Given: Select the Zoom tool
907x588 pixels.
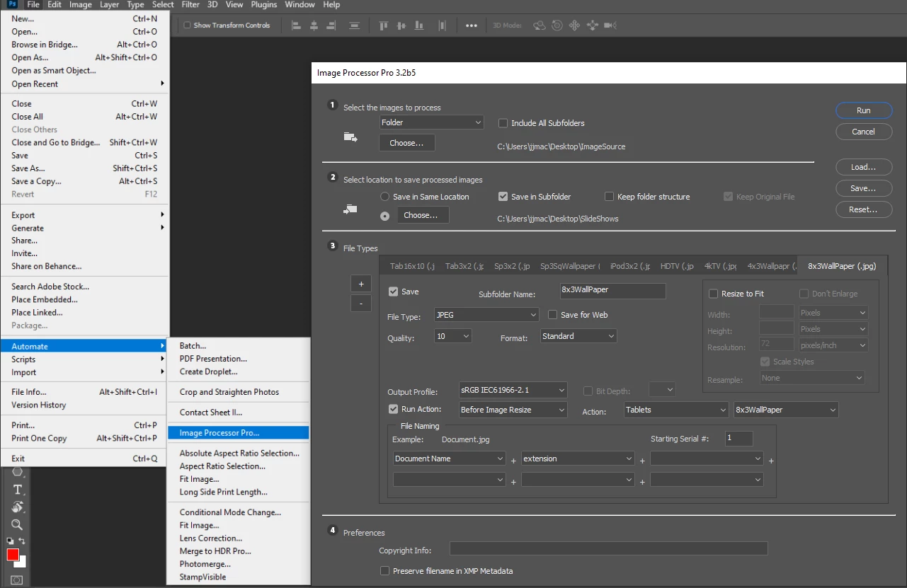Looking at the screenshot, I should pos(17,525).
